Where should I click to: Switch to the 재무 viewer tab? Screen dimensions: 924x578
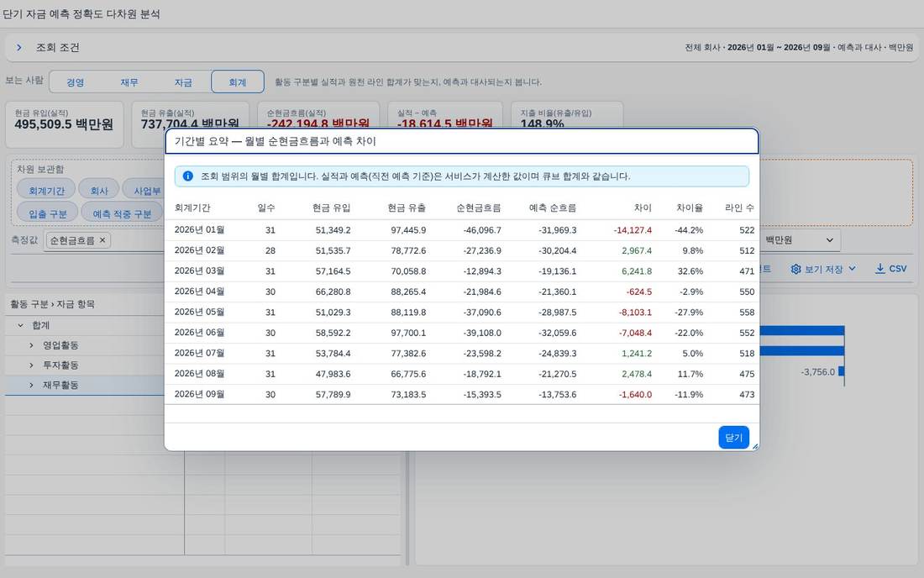point(129,81)
